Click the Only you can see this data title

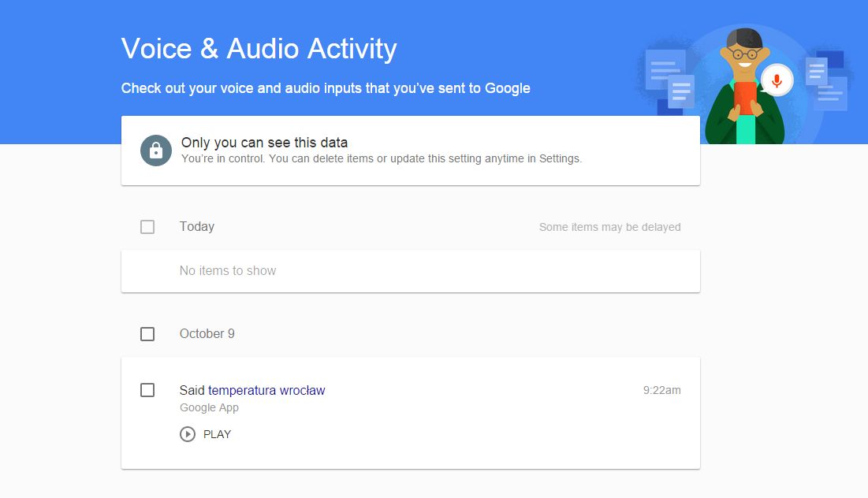[x=264, y=143]
